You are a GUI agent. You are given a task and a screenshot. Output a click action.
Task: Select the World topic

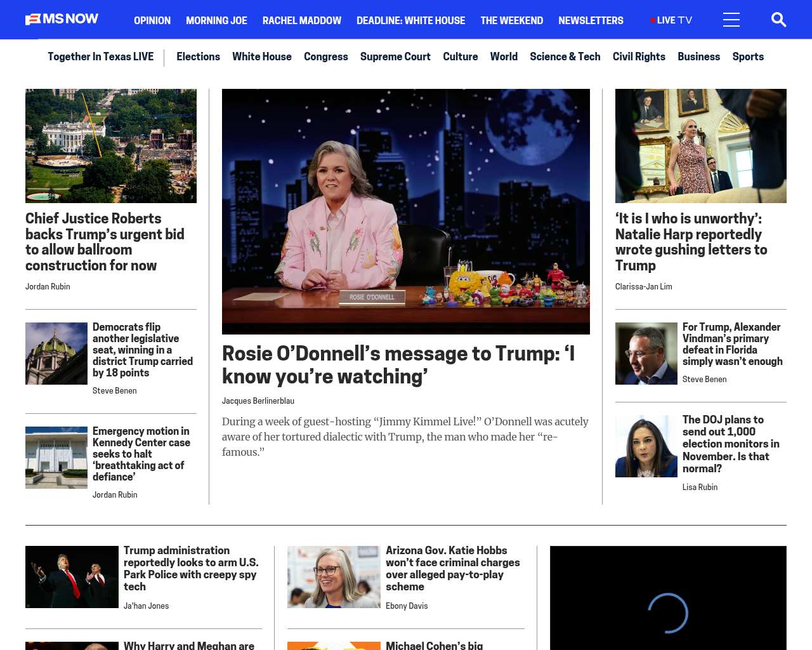[504, 56]
